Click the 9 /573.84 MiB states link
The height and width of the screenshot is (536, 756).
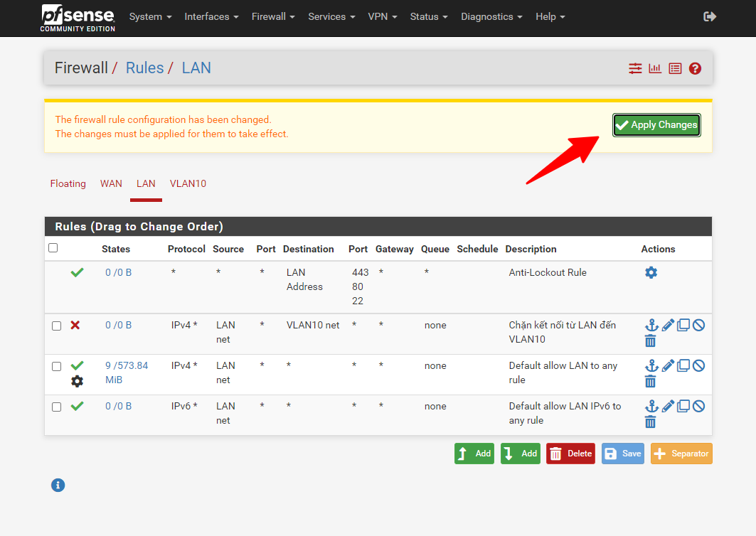point(127,372)
